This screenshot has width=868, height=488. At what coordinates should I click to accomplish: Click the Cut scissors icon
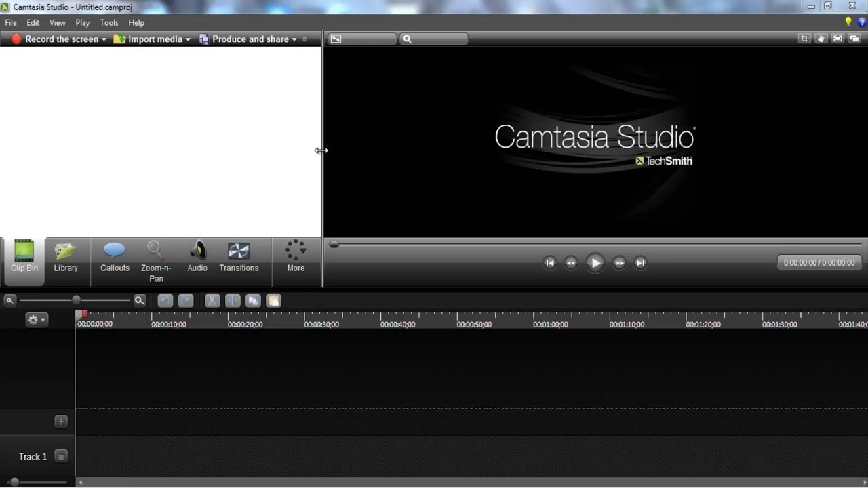coord(212,301)
